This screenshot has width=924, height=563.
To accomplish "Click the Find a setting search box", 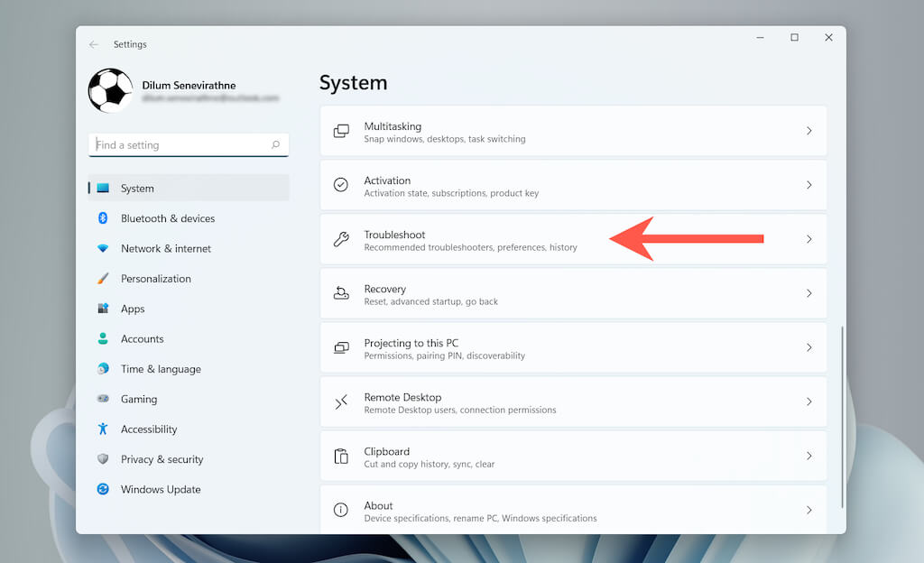I will pos(180,144).
